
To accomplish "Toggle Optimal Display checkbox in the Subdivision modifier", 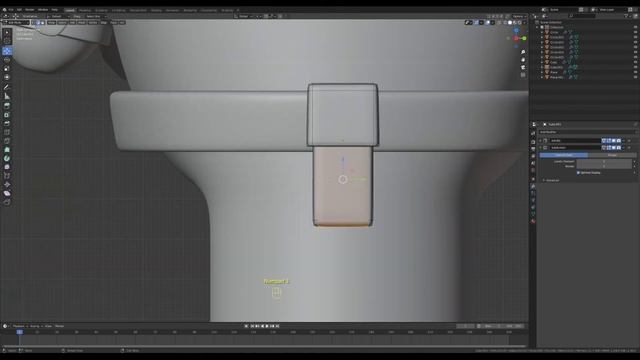I will click(578, 173).
